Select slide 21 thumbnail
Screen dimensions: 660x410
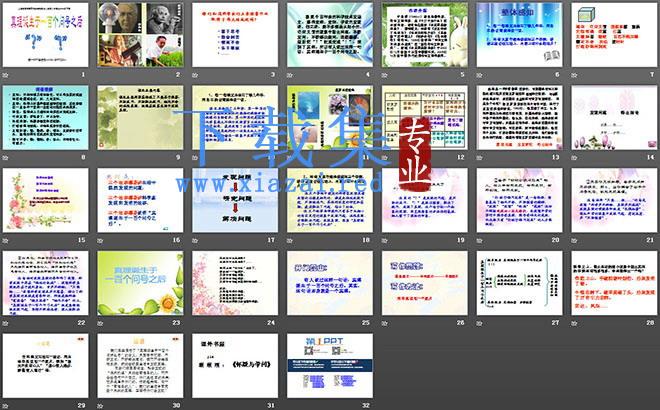614,200
